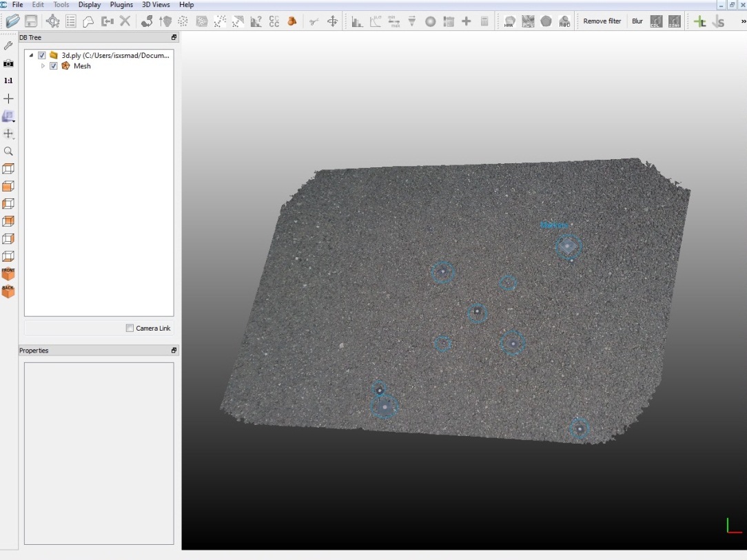The image size is (747, 560).
Task: Click the wrench display settings icon
Action: pyautogui.click(x=8, y=45)
